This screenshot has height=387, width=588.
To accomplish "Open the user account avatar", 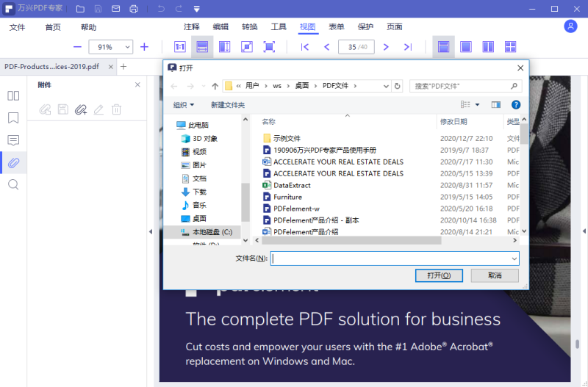I will (x=570, y=26).
